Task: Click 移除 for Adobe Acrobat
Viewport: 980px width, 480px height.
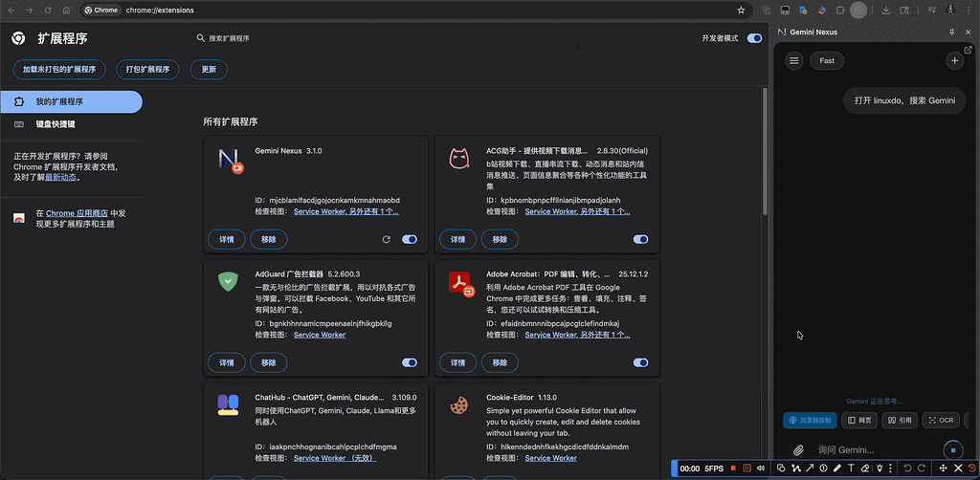Action: coord(500,362)
